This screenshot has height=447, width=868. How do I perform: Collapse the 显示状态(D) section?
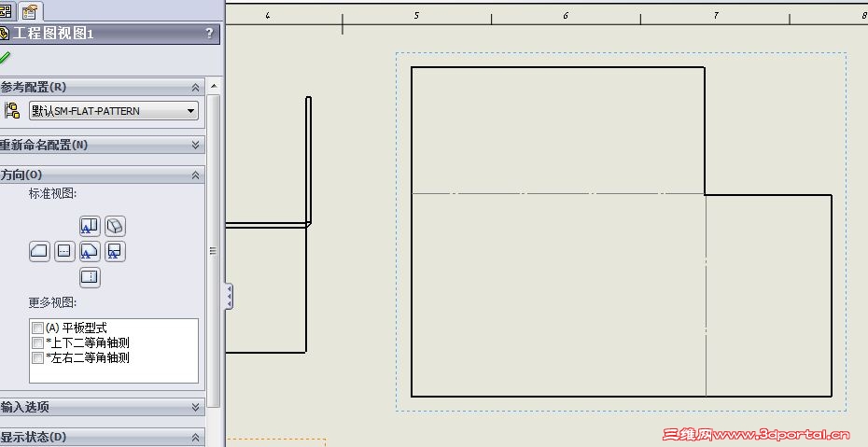tap(195, 437)
